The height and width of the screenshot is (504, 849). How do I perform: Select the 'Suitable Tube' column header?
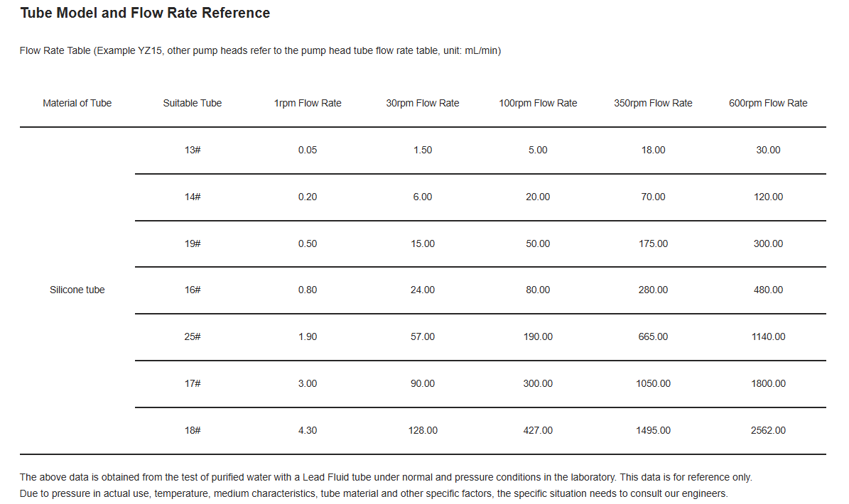click(x=192, y=103)
